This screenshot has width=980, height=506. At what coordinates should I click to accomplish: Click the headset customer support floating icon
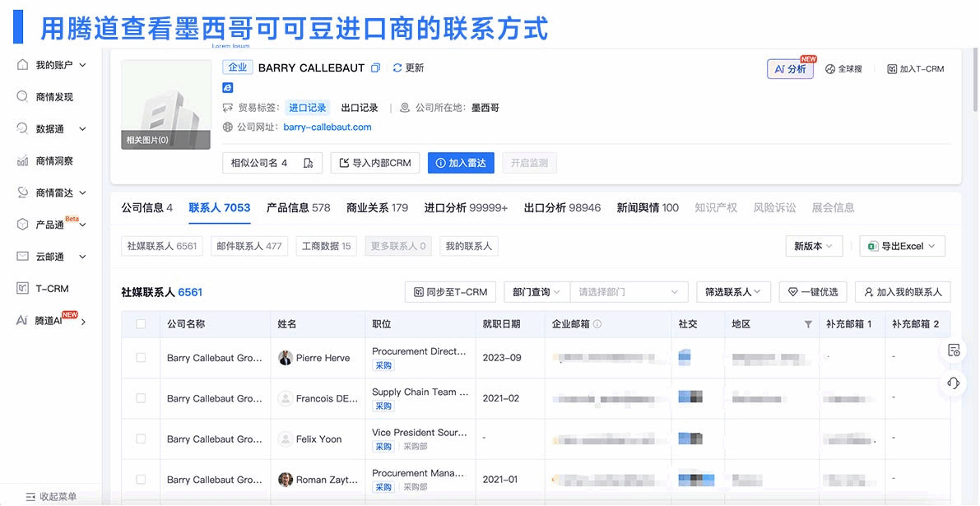953,383
